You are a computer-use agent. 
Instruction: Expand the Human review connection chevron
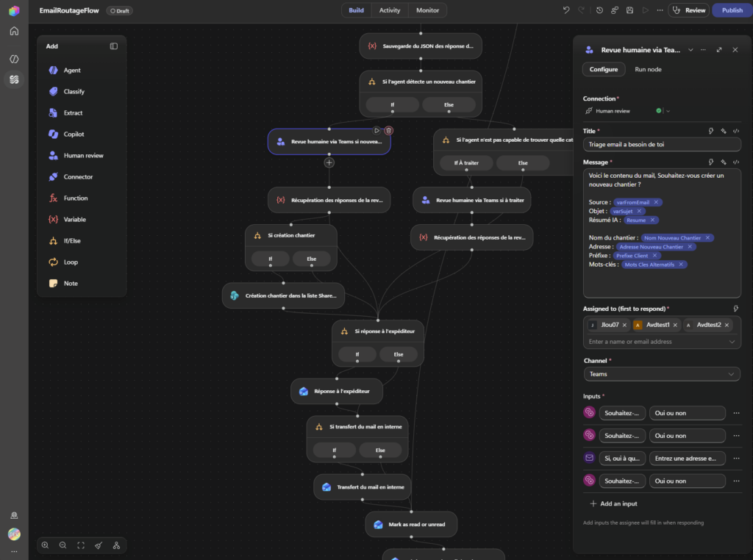click(x=668, y=111)
